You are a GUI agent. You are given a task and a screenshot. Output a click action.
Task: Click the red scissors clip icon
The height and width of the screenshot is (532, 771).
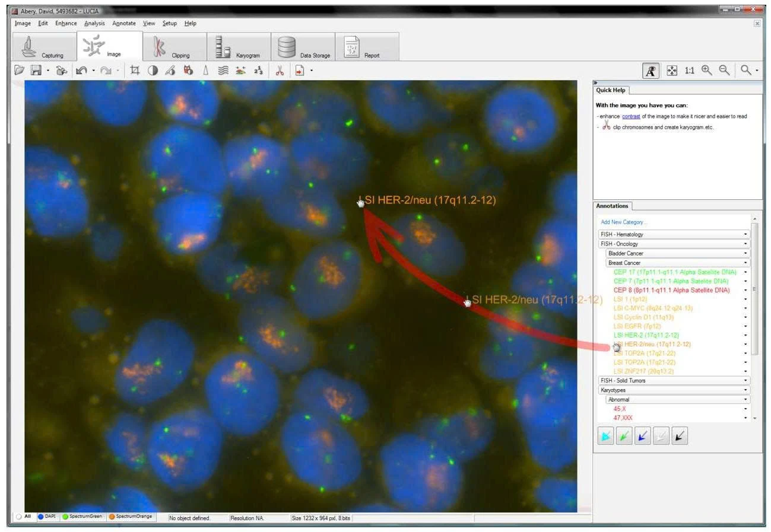[x=280, y=70]
